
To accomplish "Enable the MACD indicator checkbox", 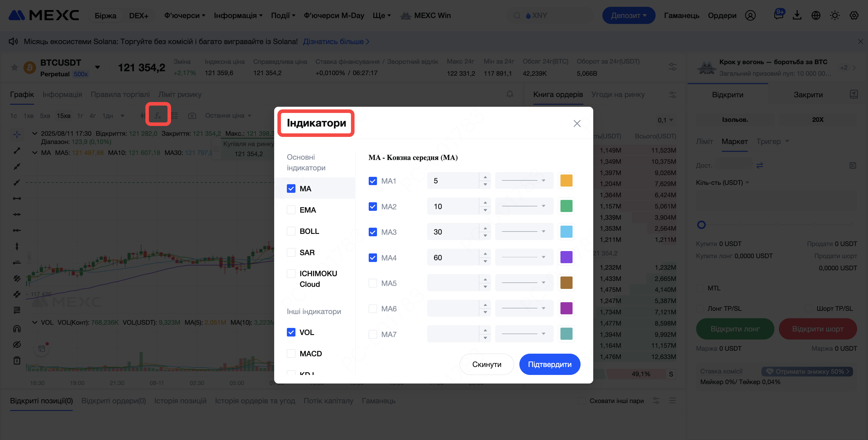I will [x=291, y=353].
